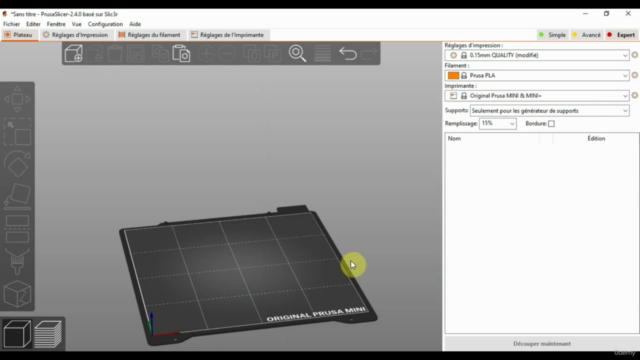The width and height of the screenshot is (640, 360).
Task: Open the Vue menu
Action: click(77, 24)
